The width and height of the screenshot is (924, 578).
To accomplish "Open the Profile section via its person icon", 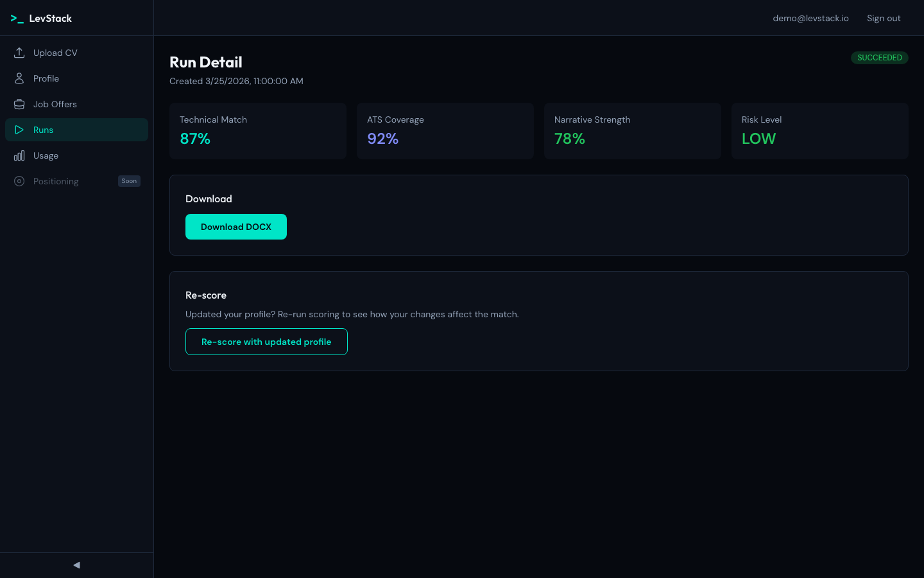I will [19, 78].
